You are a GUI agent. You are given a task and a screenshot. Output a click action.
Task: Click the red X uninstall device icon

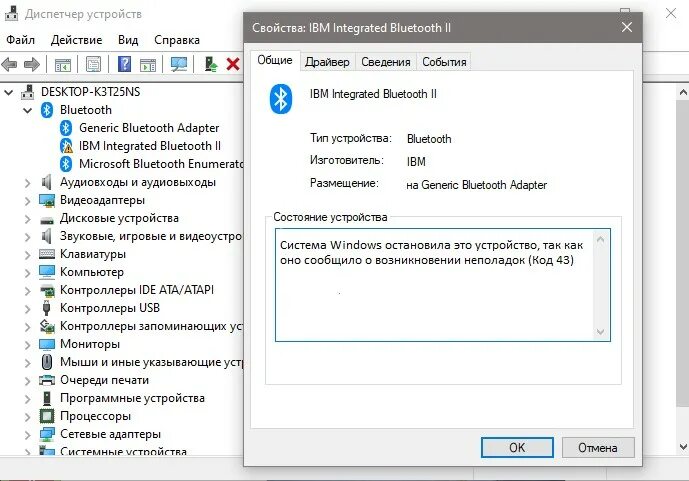tap(233, 65)
